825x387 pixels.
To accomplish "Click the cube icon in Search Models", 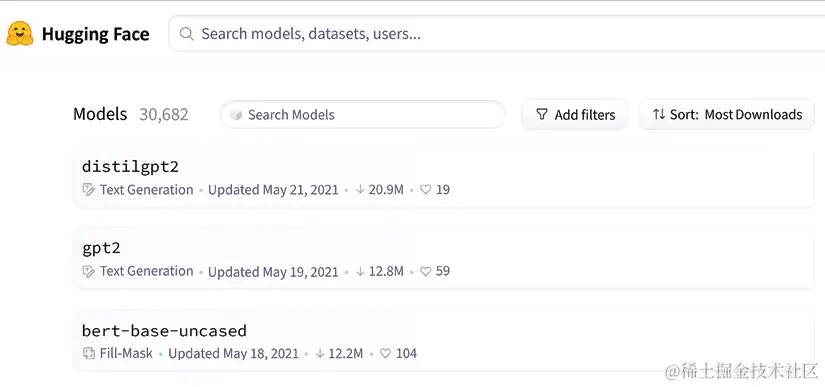I will [236, 115].
